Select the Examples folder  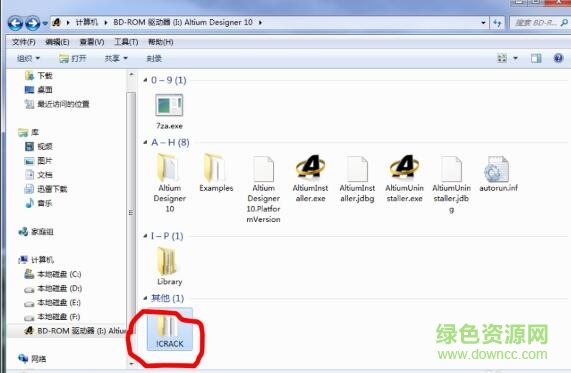(x=216, y=173)
